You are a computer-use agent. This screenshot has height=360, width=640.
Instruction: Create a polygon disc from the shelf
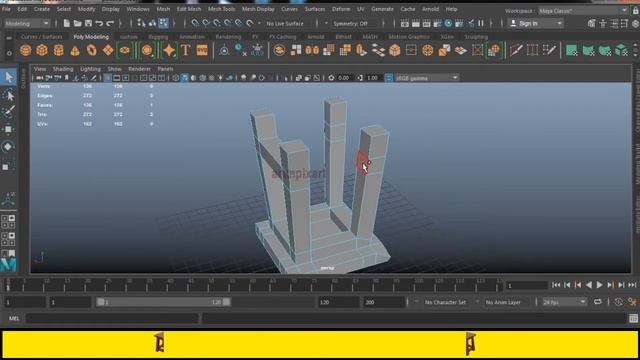(x=124, y=51)
